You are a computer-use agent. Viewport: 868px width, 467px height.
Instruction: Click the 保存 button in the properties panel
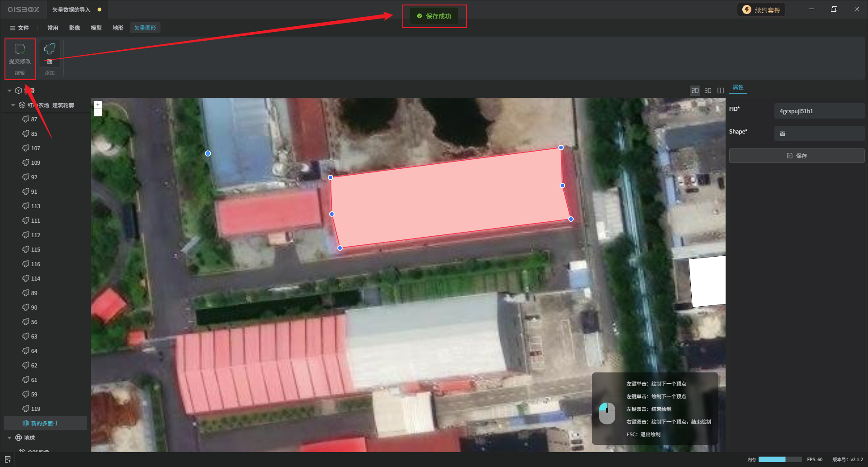[x=797, y=156]
